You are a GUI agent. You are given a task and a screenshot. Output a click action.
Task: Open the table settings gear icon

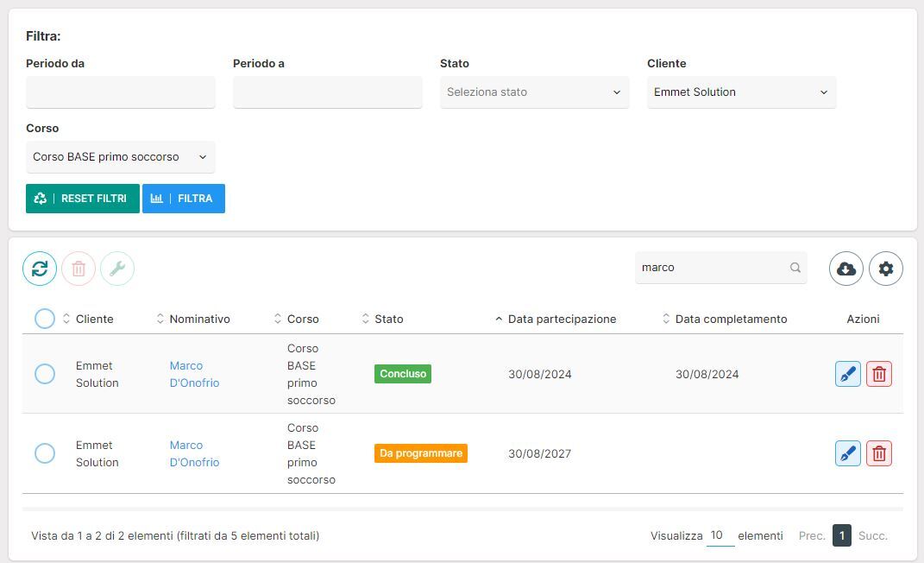(885, 269)
